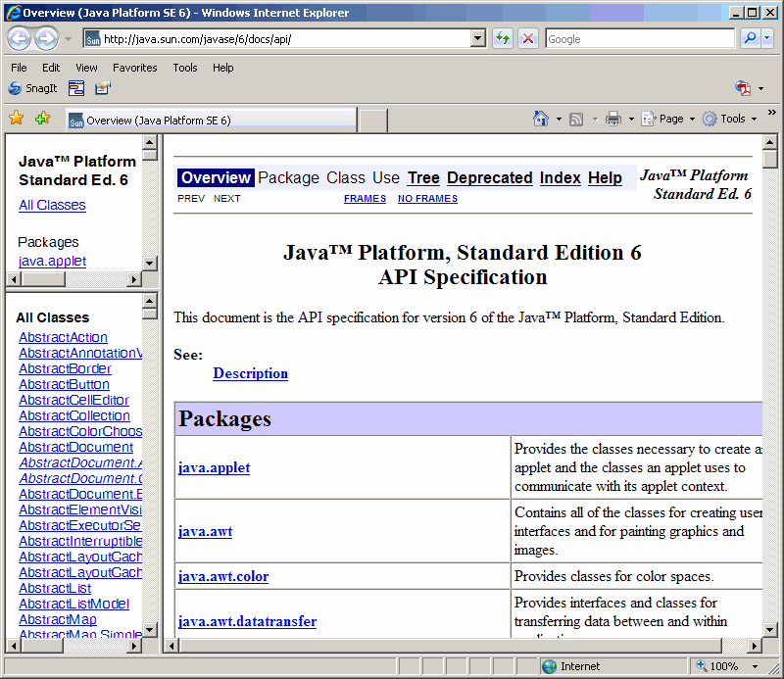Open the View menu
The image size is (784, 679).
(x=86, y=68)
